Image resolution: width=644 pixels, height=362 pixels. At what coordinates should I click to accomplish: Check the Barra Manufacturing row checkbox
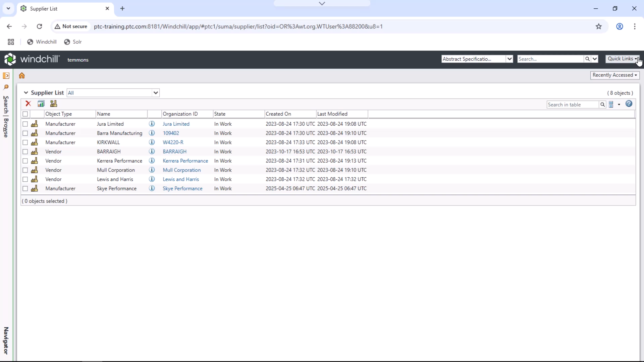[x=25, y=133]
